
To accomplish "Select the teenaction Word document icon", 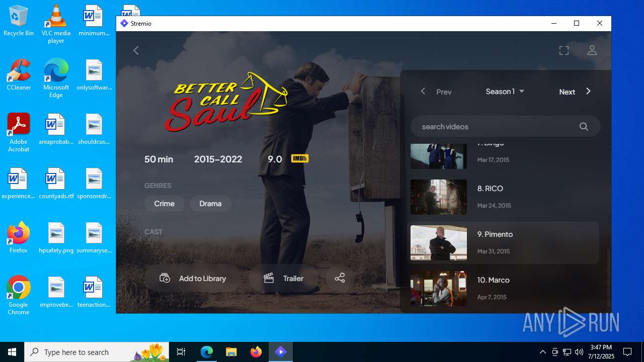I will click(x=94, y=287).
